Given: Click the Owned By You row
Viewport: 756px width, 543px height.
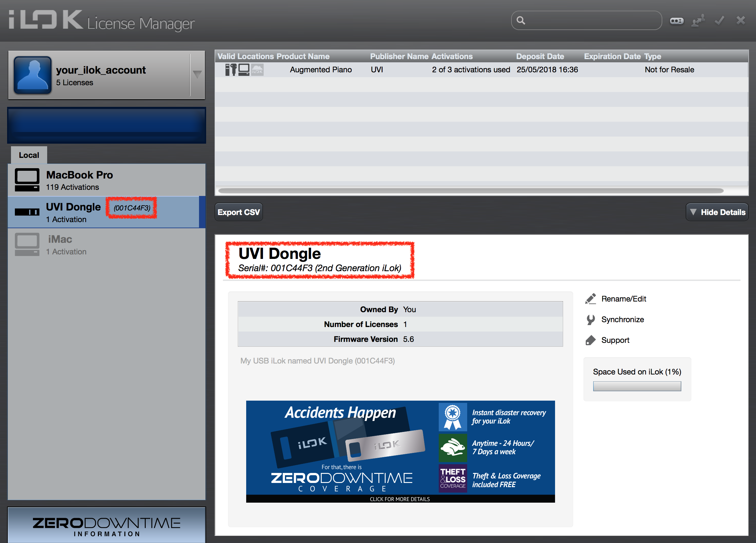Looking at the screenshot, I should click(x=400, y=310).
